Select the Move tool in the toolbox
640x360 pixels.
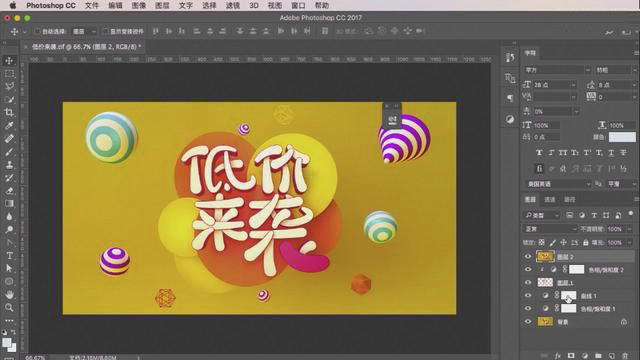click(x=9, y=61)
